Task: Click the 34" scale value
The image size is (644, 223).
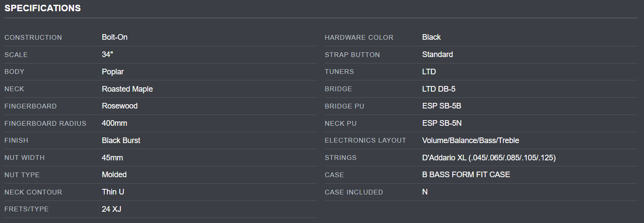Action: pyautogui.click(x=107, y=54)
